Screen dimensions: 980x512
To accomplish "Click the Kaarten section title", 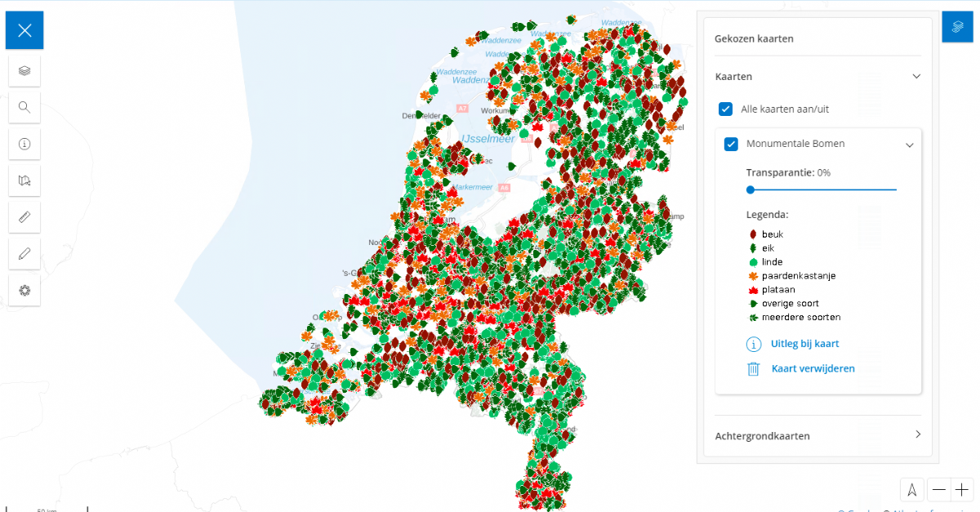I will point(733,77).
